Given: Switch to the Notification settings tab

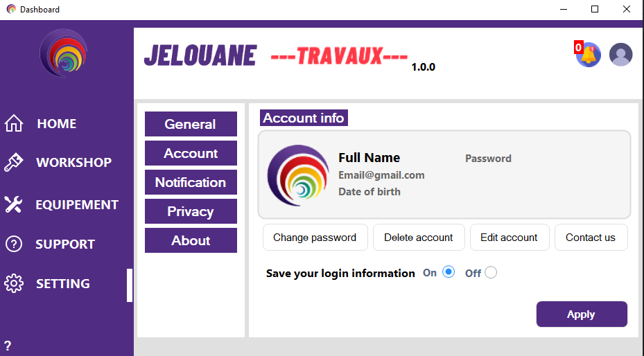Looking at the screenshot, I should pyautogui.click(x=191, y=182).
